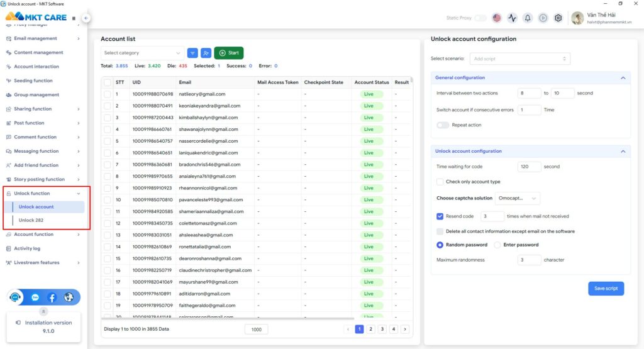Click the Facebook icon in sidebar footer
The height and width of the screenshot is (349, 644).
coord(52,297)
